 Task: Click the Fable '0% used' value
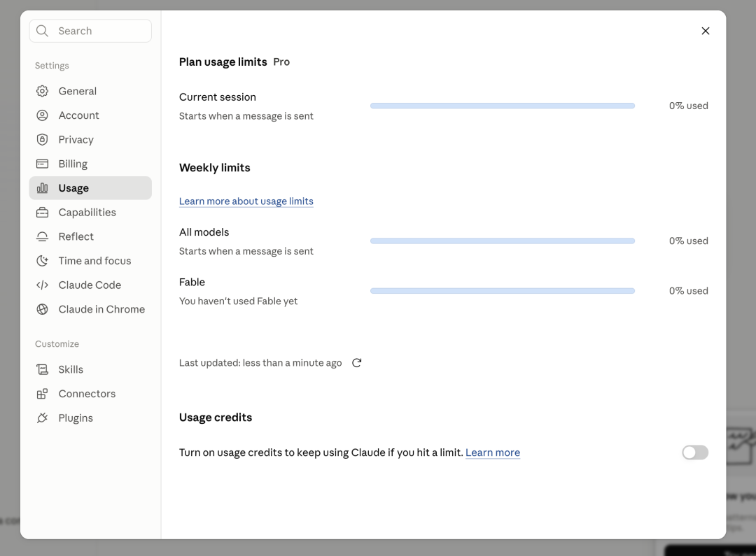click(x=689, y=290)
